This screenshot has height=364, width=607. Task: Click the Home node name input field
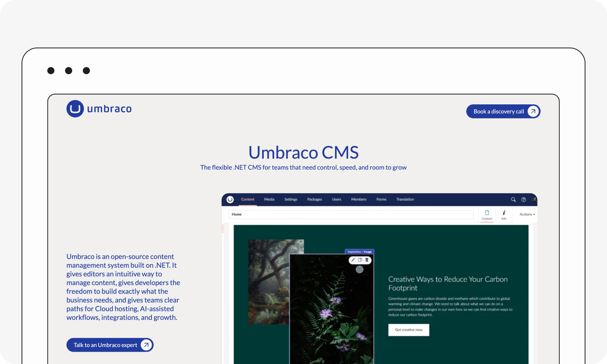tap(351, 214)
